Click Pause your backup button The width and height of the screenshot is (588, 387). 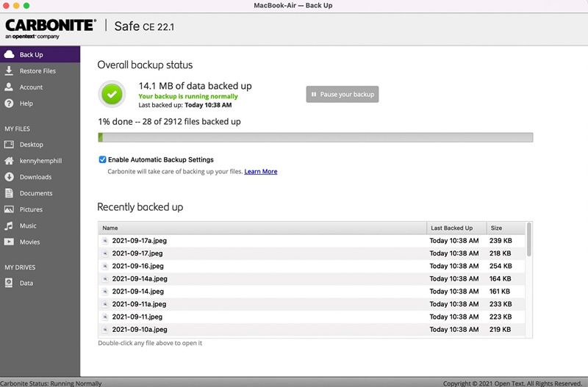pyautogui.click(x=343, y=95)
